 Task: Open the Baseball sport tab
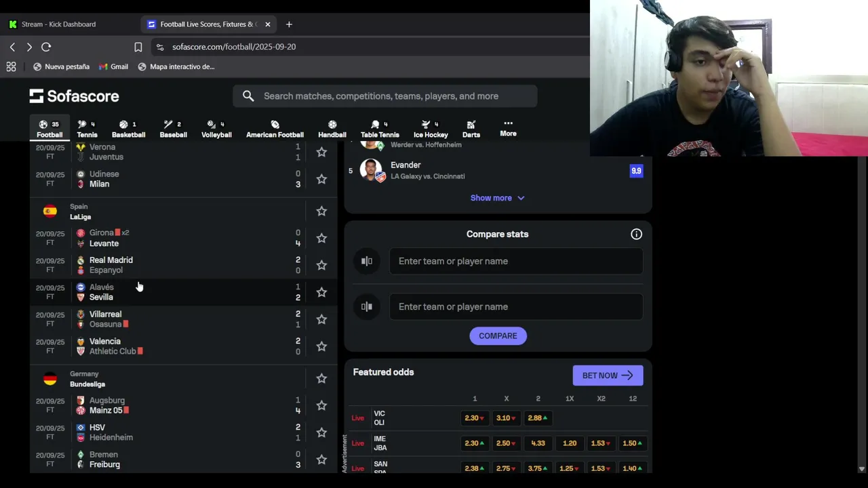tap(173, 129)
